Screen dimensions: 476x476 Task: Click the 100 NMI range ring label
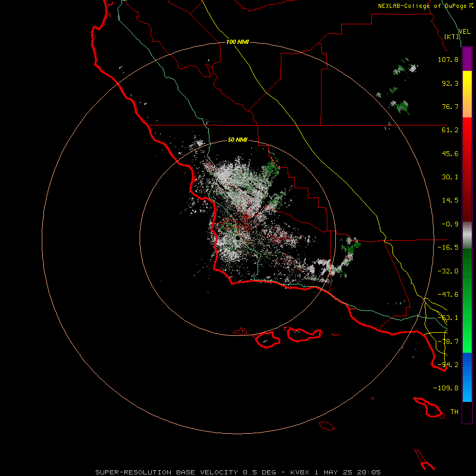237,42
